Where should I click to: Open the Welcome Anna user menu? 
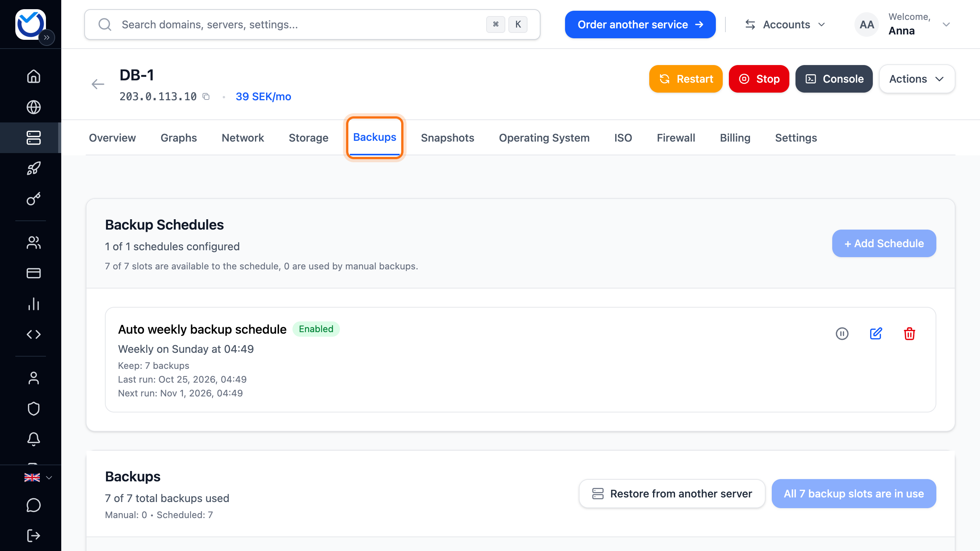pyautogui.click(x=903, y=24)
